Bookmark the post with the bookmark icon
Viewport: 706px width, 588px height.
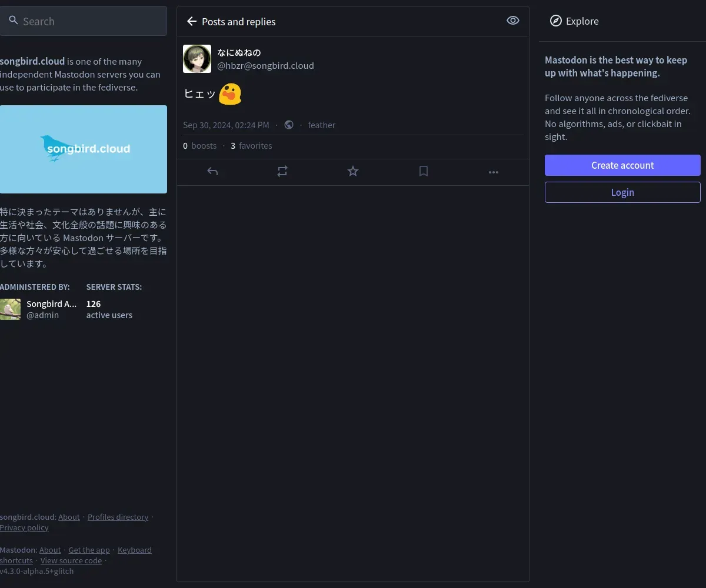[x=424, y=171]
